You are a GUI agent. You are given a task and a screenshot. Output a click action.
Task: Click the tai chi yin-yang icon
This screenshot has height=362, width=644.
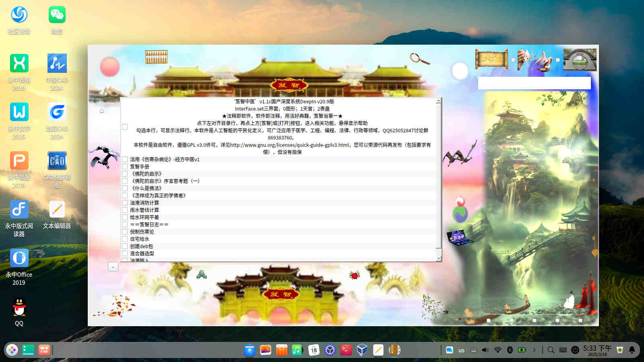(460, 210)
